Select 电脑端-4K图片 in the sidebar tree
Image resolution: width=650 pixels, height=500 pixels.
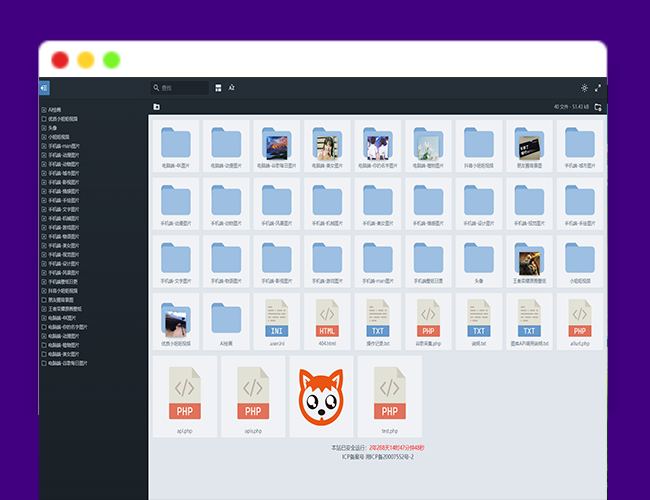[x=69, y=317]
